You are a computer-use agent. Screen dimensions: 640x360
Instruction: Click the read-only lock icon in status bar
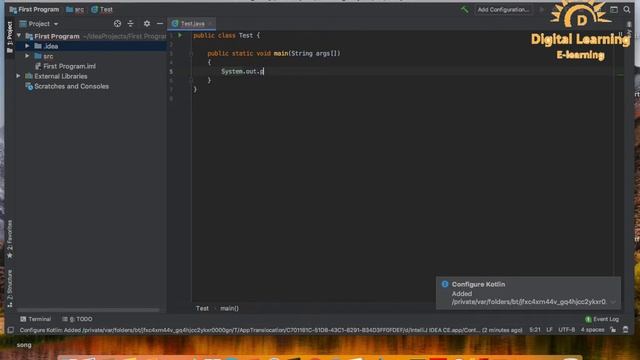point(613,330)
